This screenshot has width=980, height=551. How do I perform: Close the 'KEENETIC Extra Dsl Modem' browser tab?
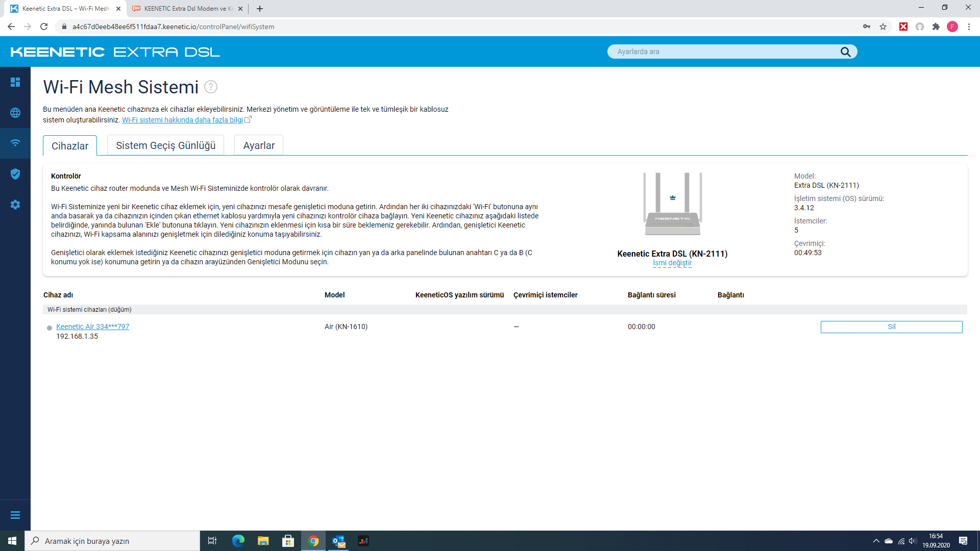pos(240,9)
